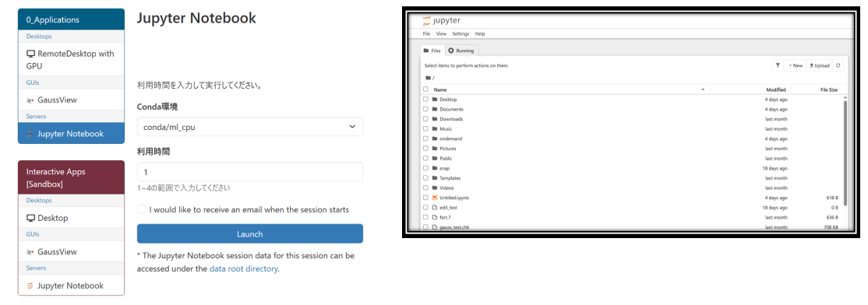Viewport: 868px width, 305px height.
Task: Enable email notification when session starts
Action: point(142,209)
